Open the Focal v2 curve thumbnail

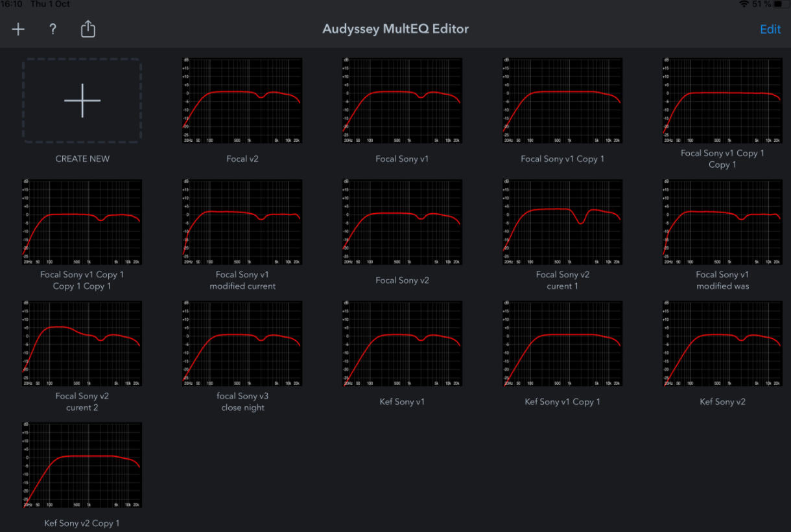242,101
